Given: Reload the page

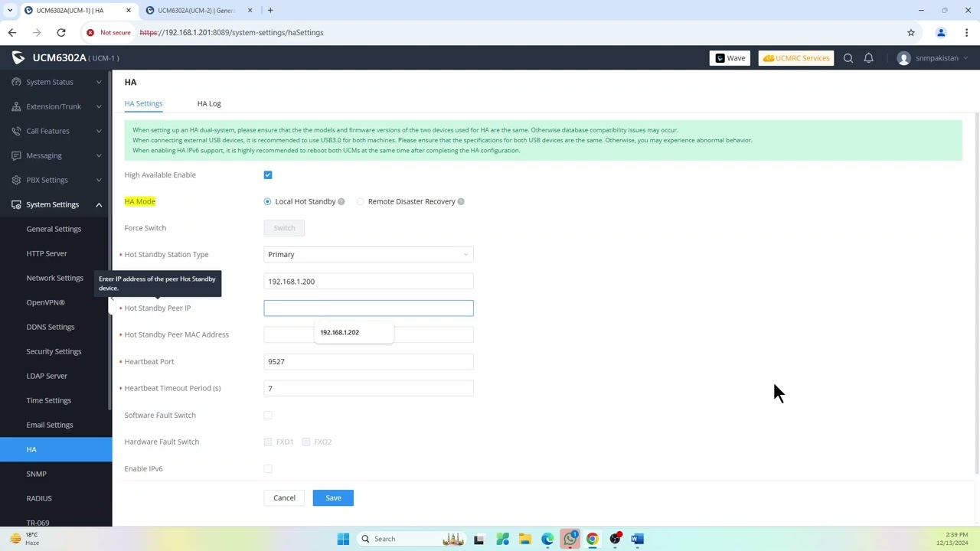Looking at the screenshot, I should 61,32.
